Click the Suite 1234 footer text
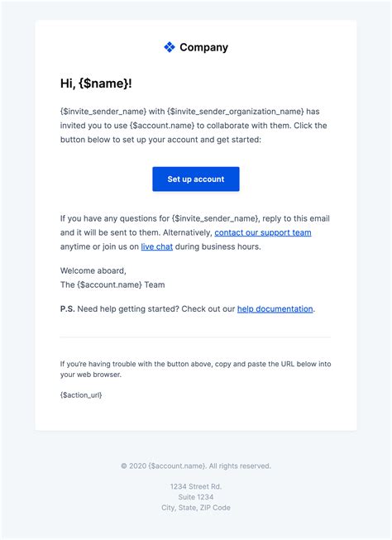This screenshot has width=392, height=540. pyautogui.click(x=196, y=497)
